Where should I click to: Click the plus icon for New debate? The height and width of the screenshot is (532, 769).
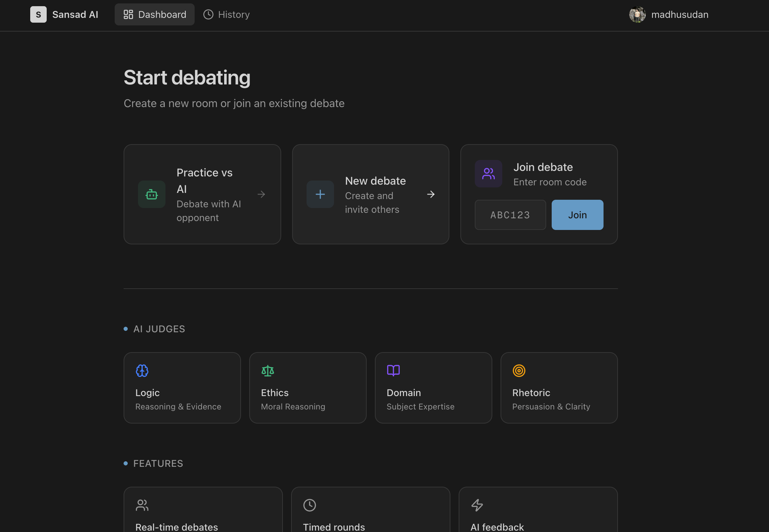(320, 194)
